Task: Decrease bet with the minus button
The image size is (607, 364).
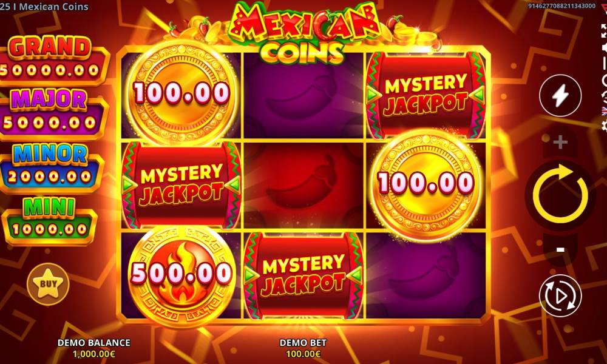Action: point(560,249)
